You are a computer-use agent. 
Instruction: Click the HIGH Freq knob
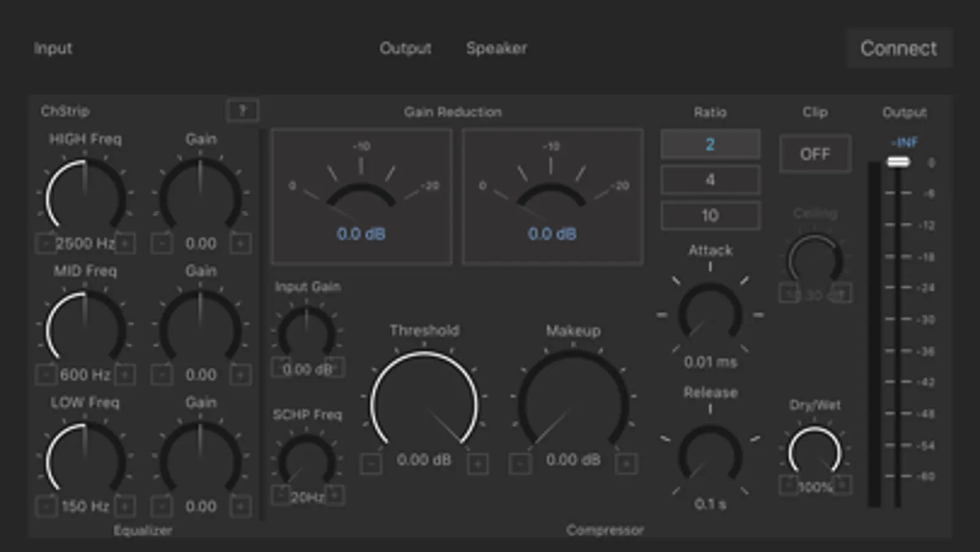[x=85, y=196]
